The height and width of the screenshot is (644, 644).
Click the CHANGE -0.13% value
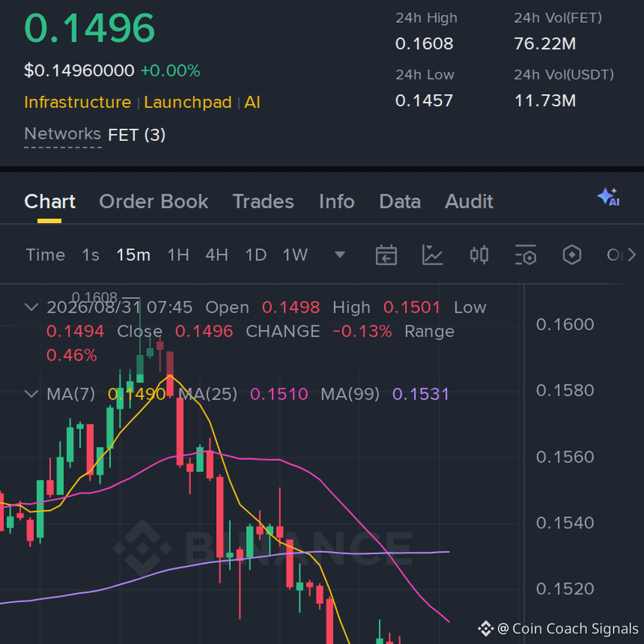coord(363,332)
